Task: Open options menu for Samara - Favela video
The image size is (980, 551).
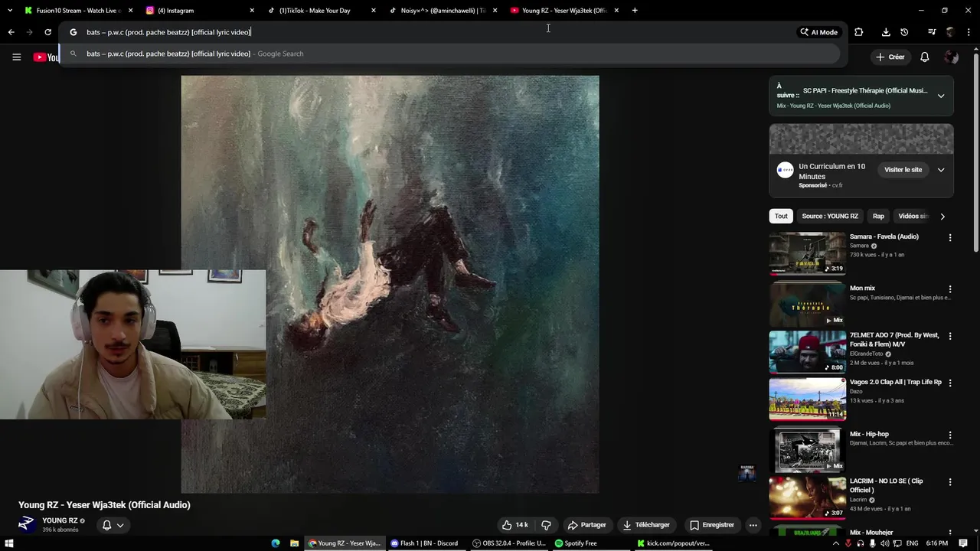Action: tap(950, 238)
